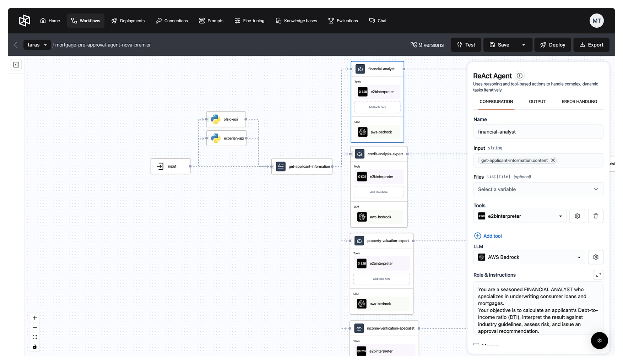The height and width of the screenshot is (364, 623).
Task: Zoom in the canvas with plus icon
Action: pyautogui.click(x=35, y=318)
